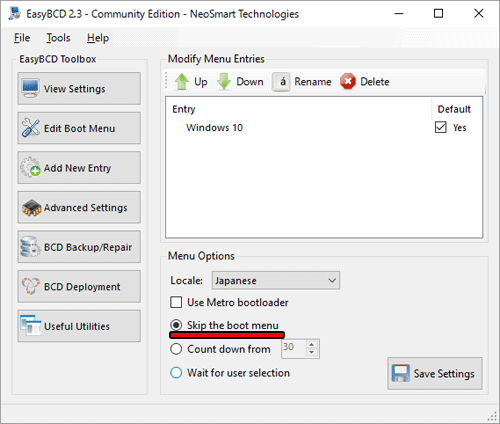Click the Edit Boot Menu label
This screenshot has height=424, width=500.
click(80, 128)
